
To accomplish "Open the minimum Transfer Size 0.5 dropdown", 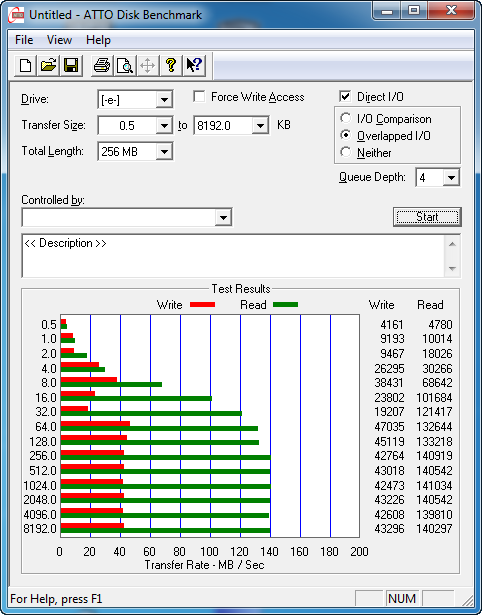I will [164, 126].
